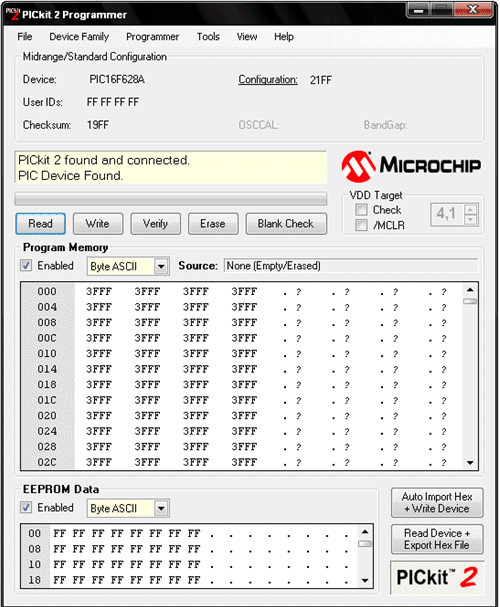Click configuration value 21FF

(x=320, y=80)
